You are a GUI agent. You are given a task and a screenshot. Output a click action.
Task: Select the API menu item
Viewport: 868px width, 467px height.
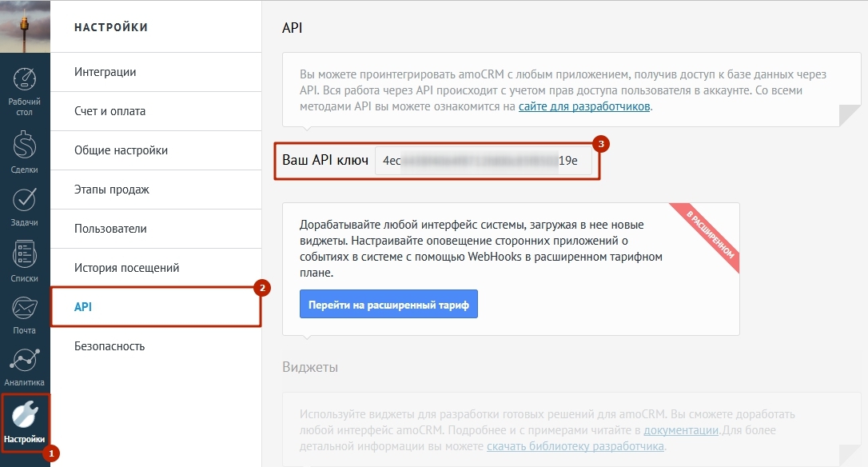(84, 307)
